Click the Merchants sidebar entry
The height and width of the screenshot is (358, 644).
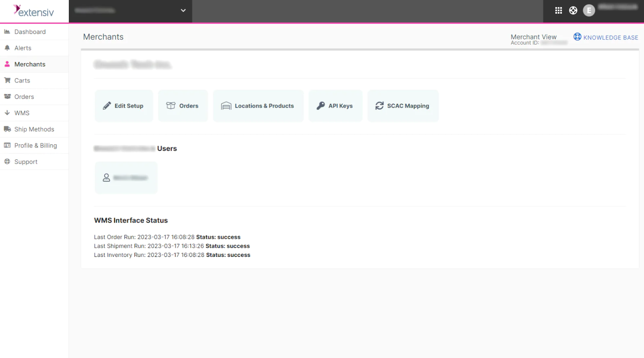[x=30, y=64]
